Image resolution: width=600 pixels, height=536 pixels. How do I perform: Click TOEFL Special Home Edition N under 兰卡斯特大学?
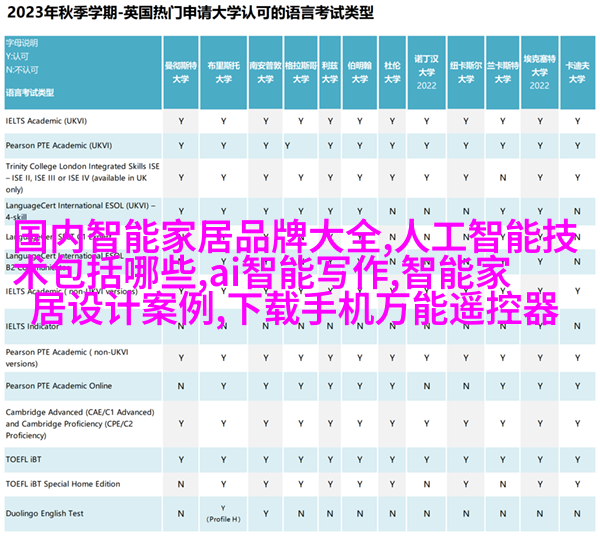pyautogui.click(x=502, y=484)
